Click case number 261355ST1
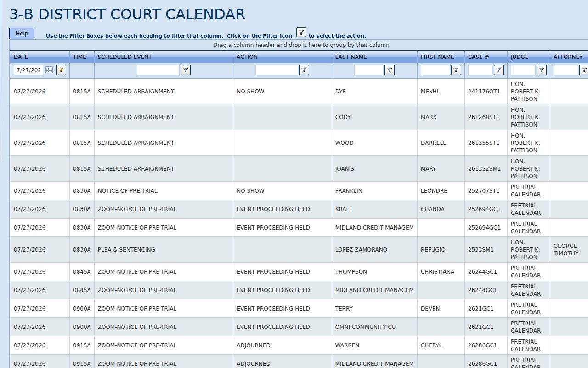588x368 pixels. tap(484, 143)
